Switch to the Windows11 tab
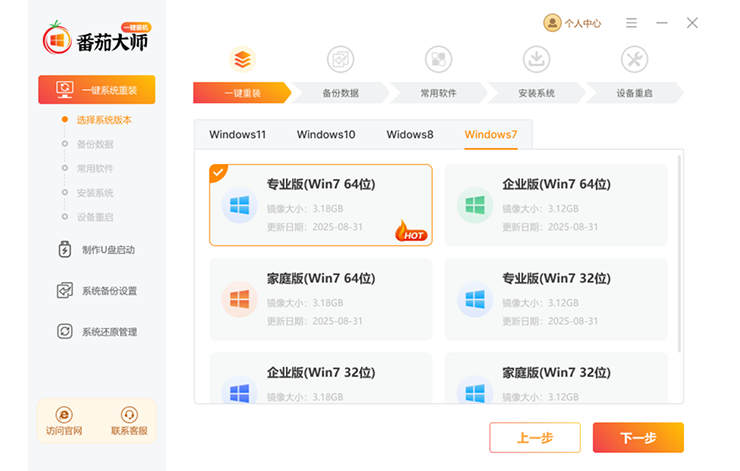Viewport: 740px width, 471px height. pos(238,135)
